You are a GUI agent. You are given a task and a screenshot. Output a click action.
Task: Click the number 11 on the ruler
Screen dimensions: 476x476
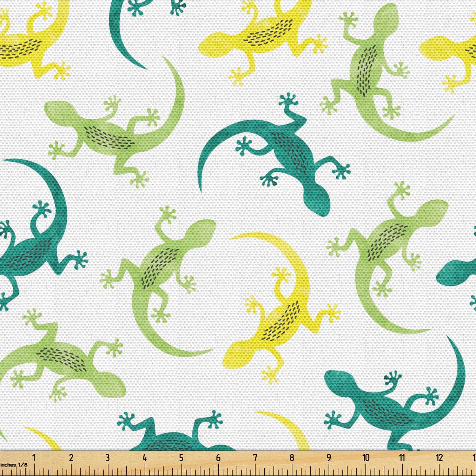(402, 458)
